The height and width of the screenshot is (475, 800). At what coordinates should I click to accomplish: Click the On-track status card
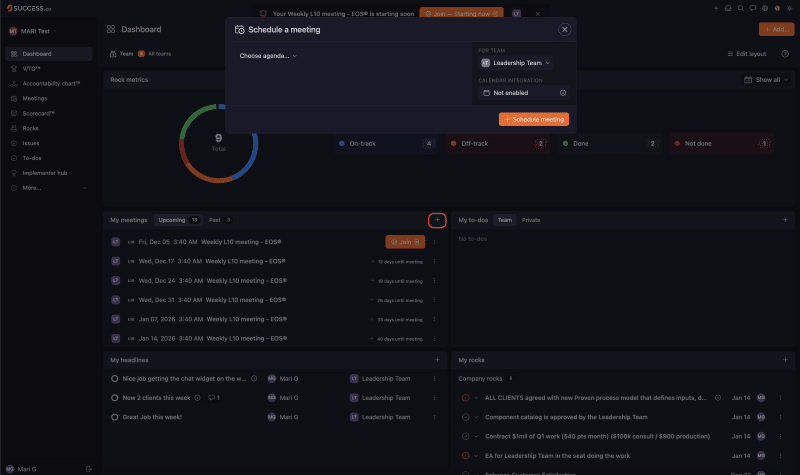pos(387,143)
